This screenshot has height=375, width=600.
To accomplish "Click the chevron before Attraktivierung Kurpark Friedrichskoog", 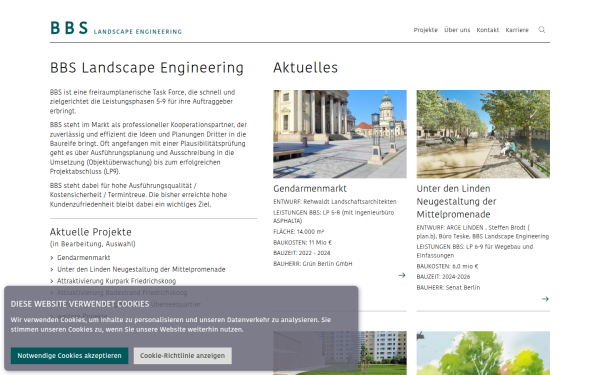I will click(52, 281).
